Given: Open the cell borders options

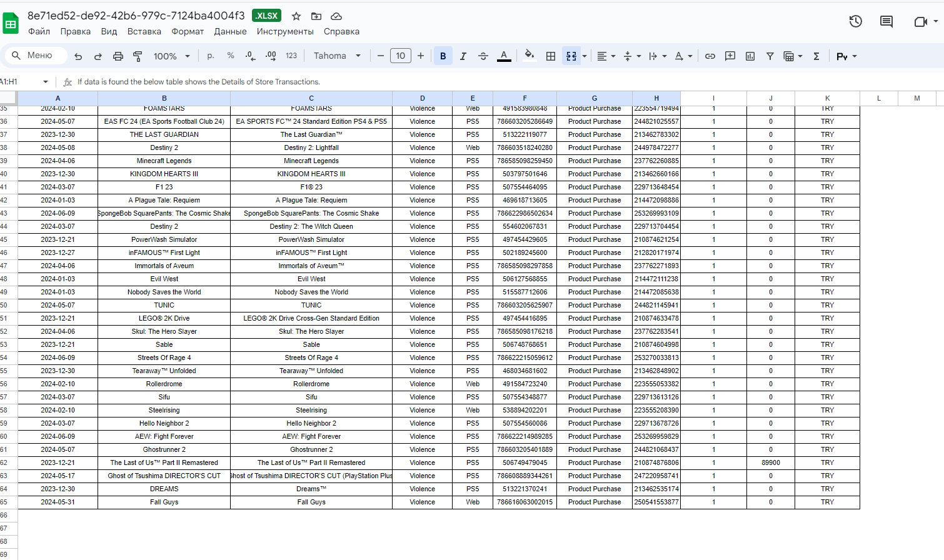Looking at the screenshot, I should pos(551,56).
